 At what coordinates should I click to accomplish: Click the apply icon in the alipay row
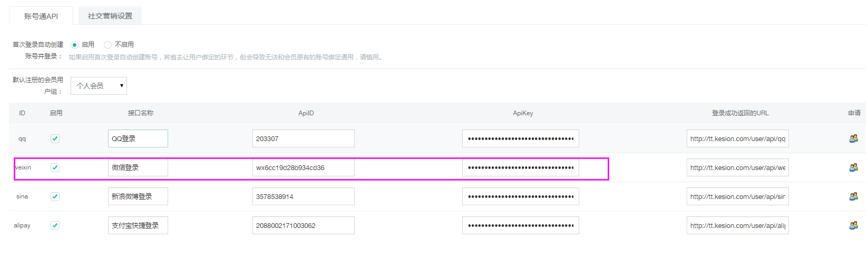pyautogui.click(x=853, y=225)
